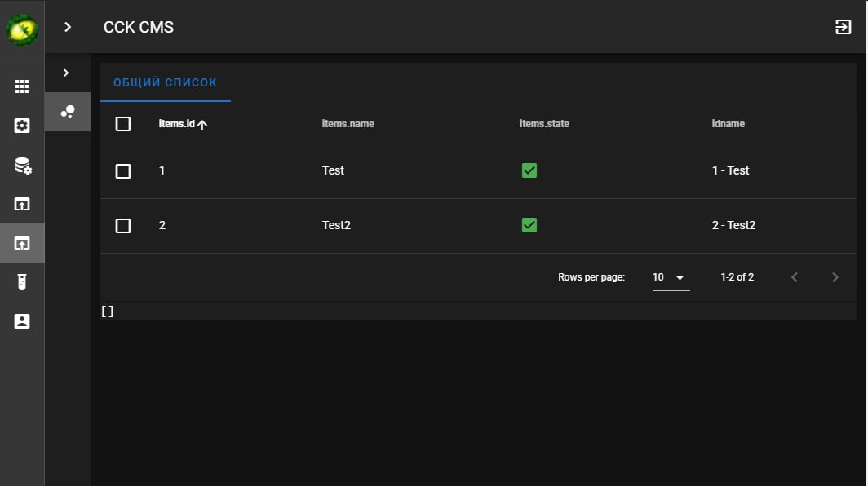This screenshot has height=486, width=868.
Task: Open the apps grid in sidebar
Action: click(x=22, y=86)
